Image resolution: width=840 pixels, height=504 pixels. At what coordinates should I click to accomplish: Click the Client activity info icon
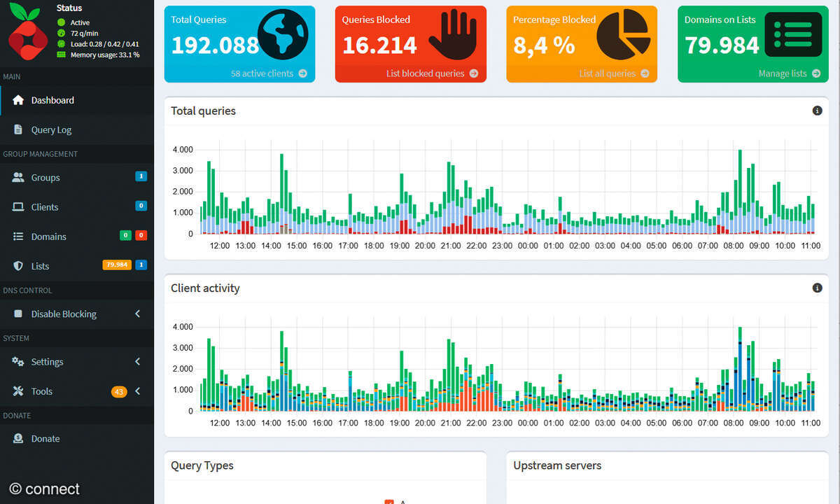816,287
